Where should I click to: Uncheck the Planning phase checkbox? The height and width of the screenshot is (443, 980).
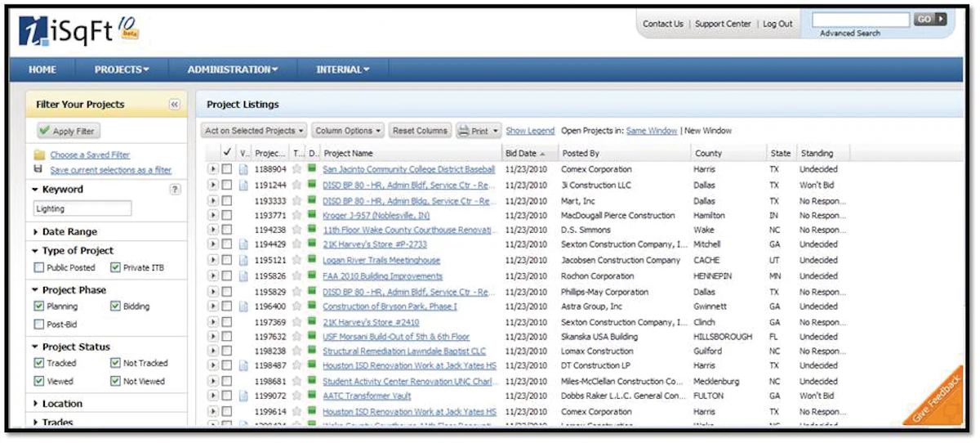click(x=39, y=307)
